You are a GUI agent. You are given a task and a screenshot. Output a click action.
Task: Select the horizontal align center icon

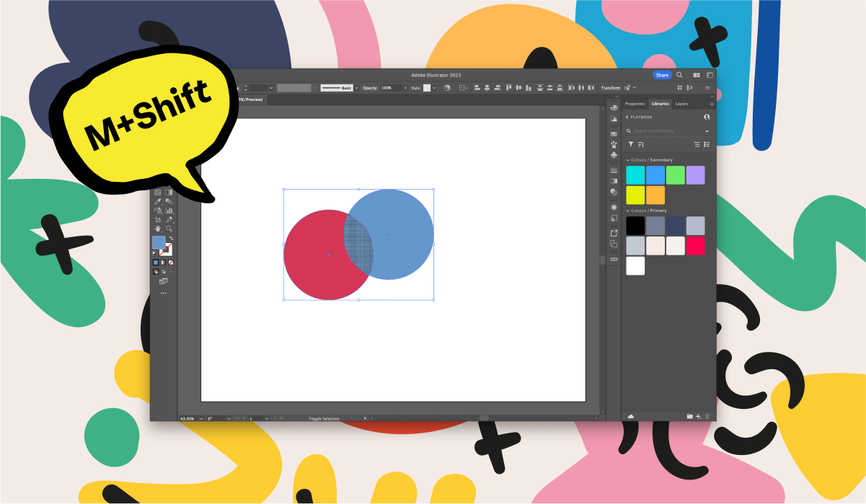[x=487, y=88]
